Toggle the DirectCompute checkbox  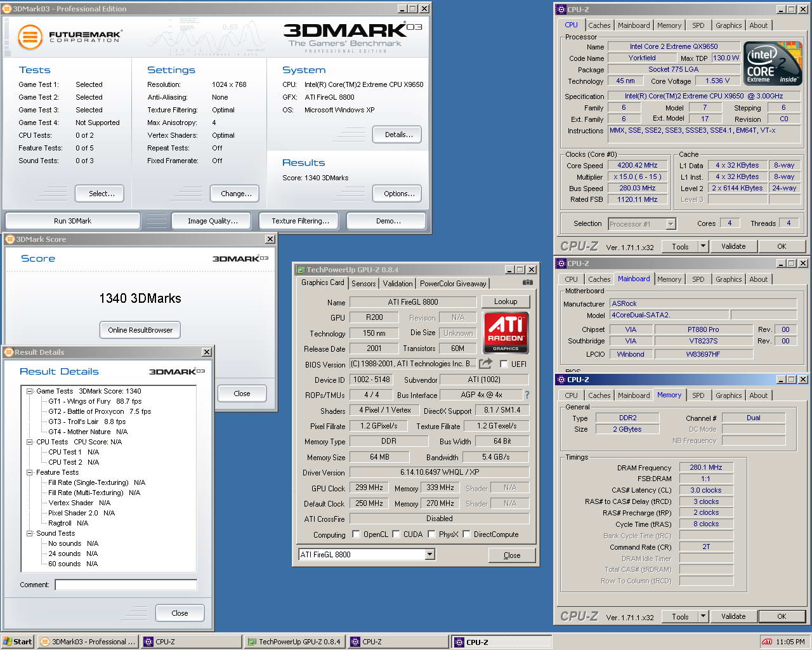(466, 534)
